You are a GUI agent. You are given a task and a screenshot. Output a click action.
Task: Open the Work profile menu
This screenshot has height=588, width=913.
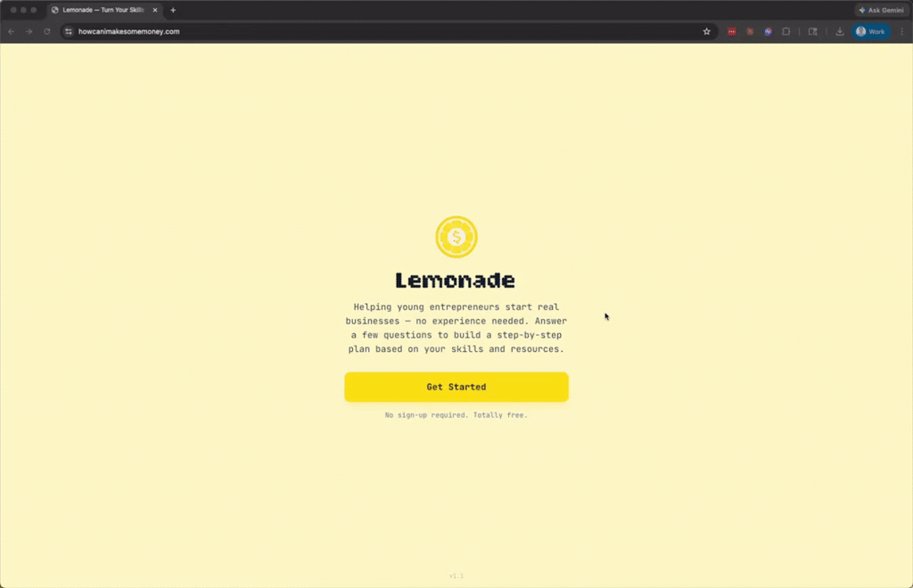coord(870,31)
